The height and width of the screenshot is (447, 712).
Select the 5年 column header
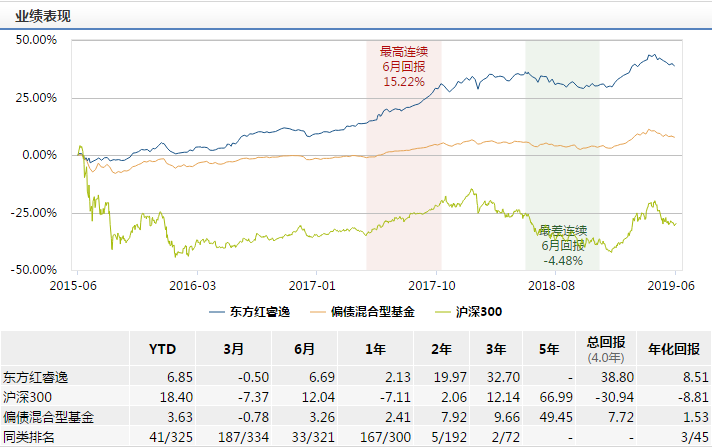549,349
